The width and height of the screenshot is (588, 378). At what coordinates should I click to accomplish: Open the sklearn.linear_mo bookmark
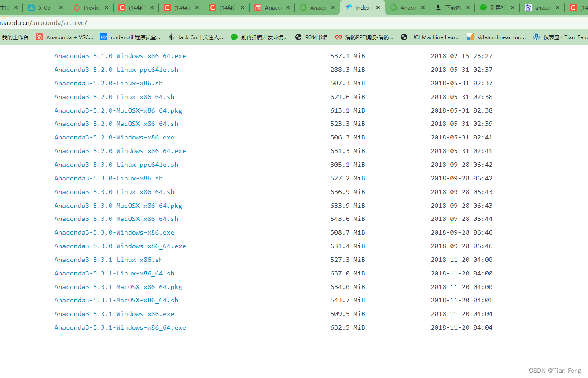click(x=496, y=37)
